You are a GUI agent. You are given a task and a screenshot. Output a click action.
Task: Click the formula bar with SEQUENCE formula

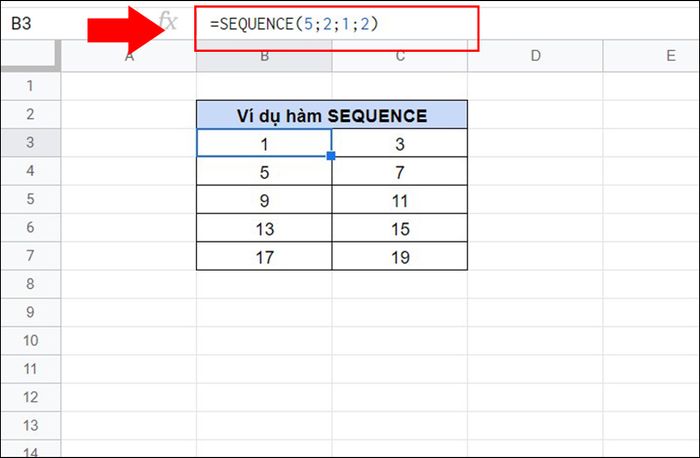(x=340, y=22)
